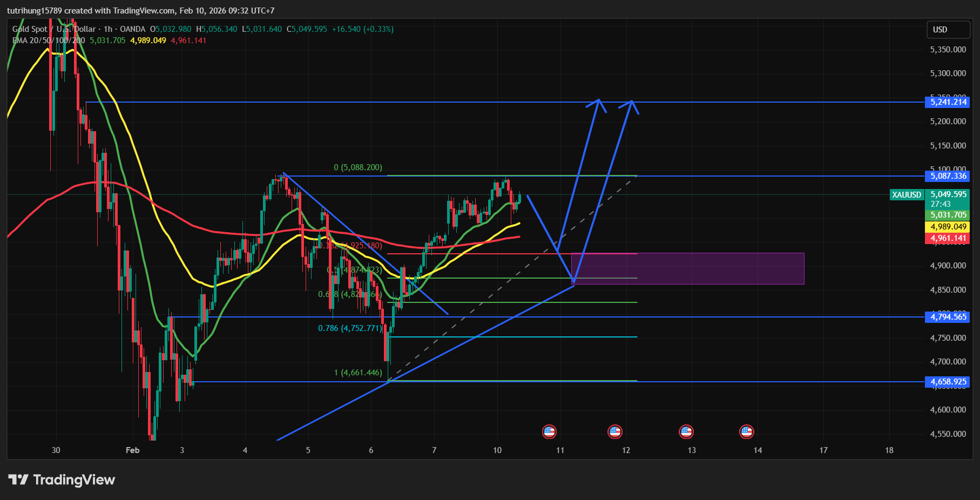Click the TradingView logo at bottom left
Viewport: 980px width, 500px height.
pos(62,479)
